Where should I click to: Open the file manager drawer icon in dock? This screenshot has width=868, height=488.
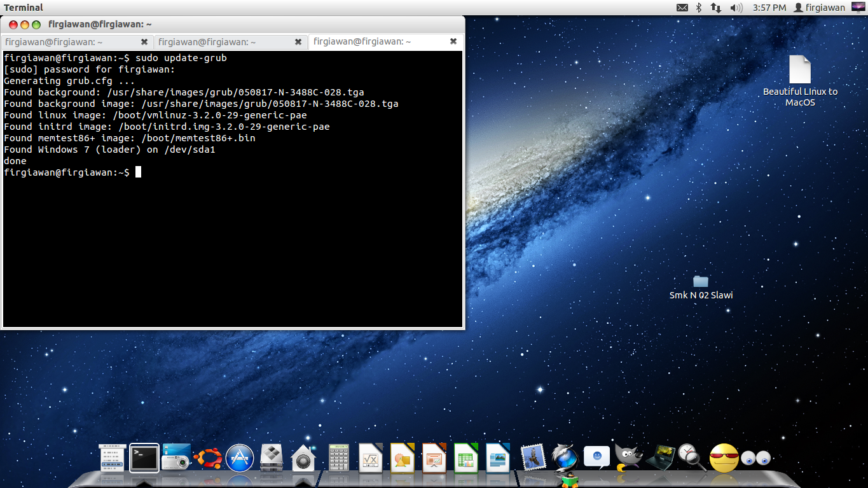point(112,457)
